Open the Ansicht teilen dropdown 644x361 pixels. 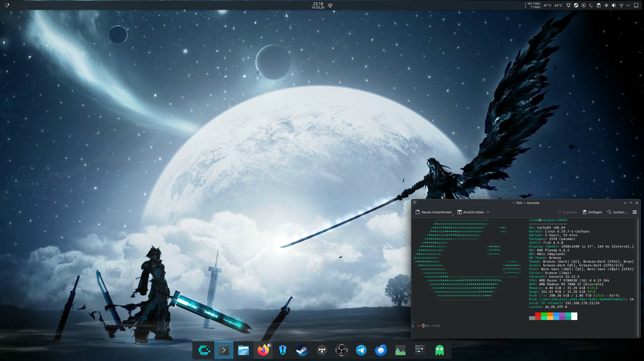(488, 212)
